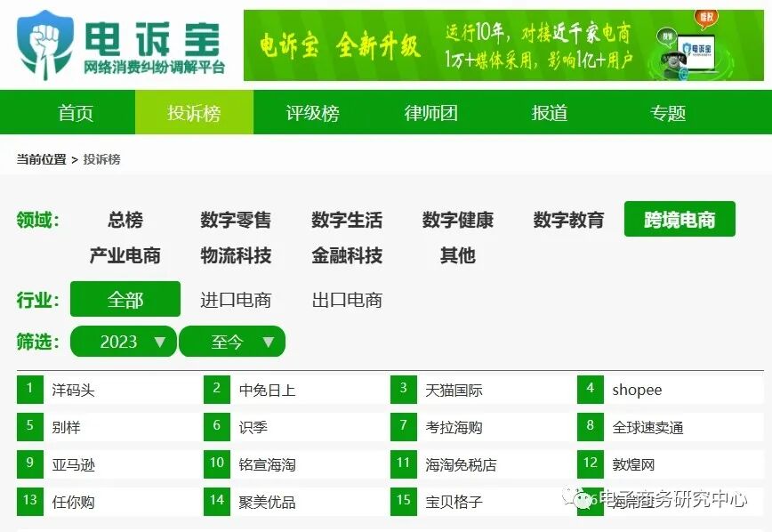Select the 跨境电商 category button
The height and width of the screenshot is (532, 772).
680,219
